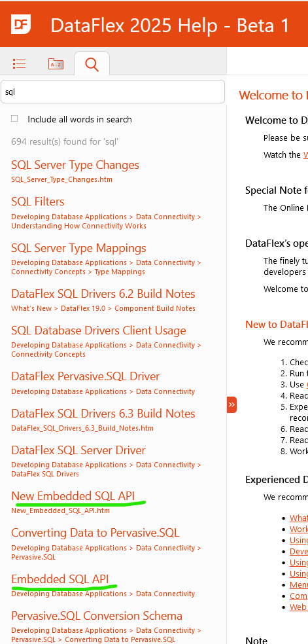Open the 'Embedded SQL API' result
Viewport: 308px width, 644px height.
tap(60, 579)
